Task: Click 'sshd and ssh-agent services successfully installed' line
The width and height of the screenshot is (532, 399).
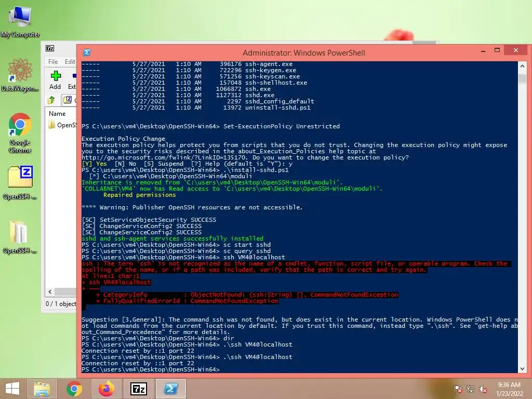Action: pos(172,238)
